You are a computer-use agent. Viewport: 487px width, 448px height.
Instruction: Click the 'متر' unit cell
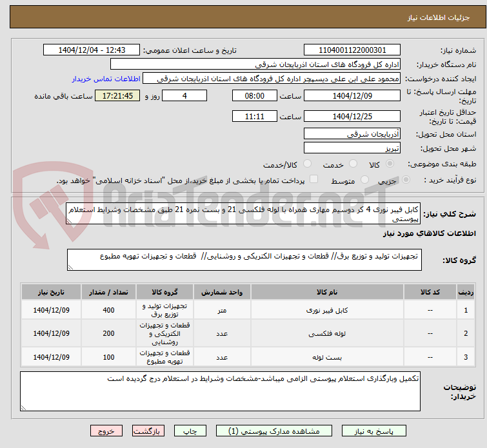(x=222, y=310)
